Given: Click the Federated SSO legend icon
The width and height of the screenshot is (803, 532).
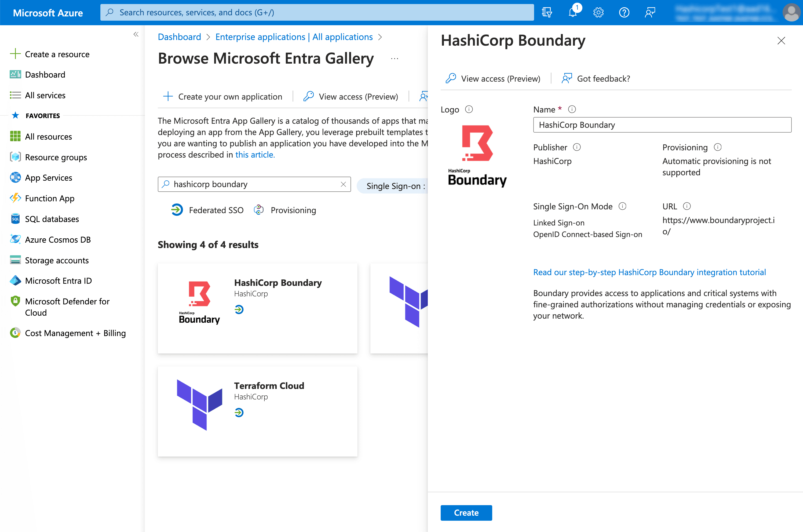Looking at the screenshot, I should pos(177,210).
